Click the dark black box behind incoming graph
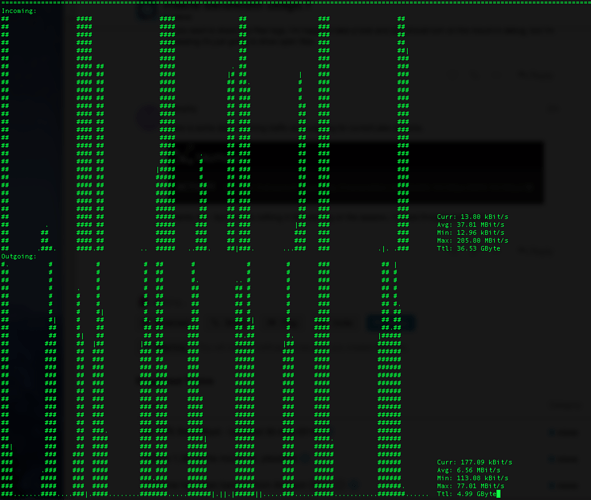Image resolution: width=591 pixels, height=500 pixels. (x=358, y=173)
